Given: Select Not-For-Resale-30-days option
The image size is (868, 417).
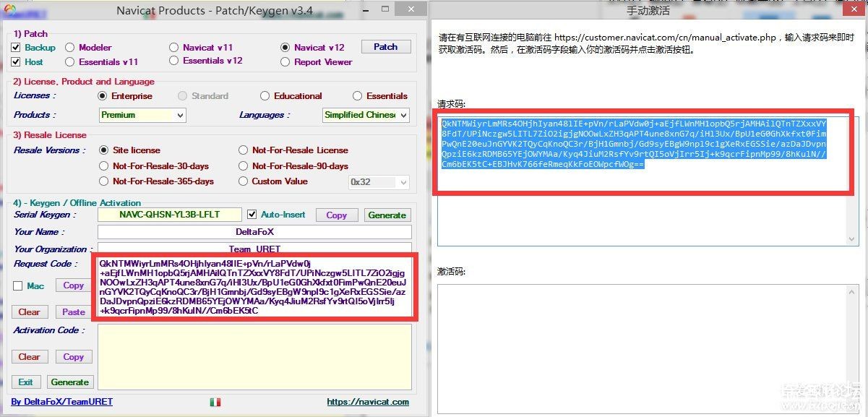Looking at the screenshot, I should [103, 166].
